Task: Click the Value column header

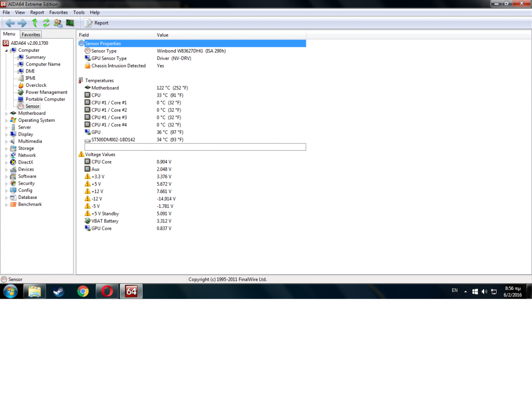Action: tap(230, 35)
